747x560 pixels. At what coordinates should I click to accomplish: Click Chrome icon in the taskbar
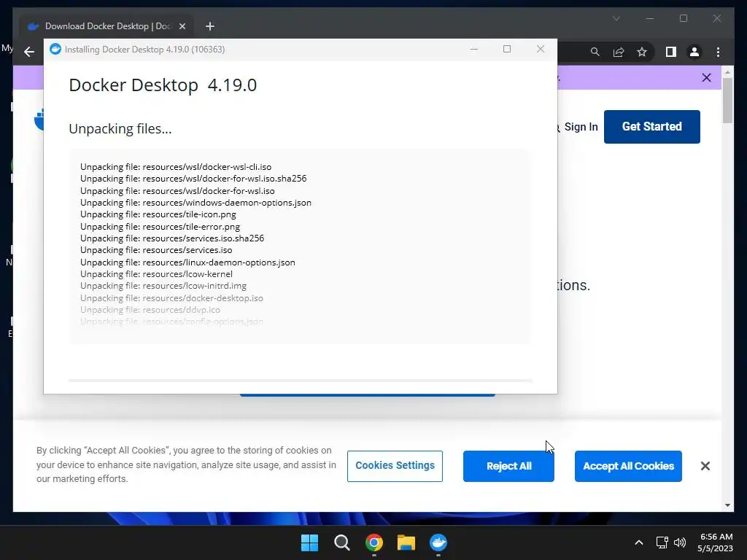pos(374,542)
